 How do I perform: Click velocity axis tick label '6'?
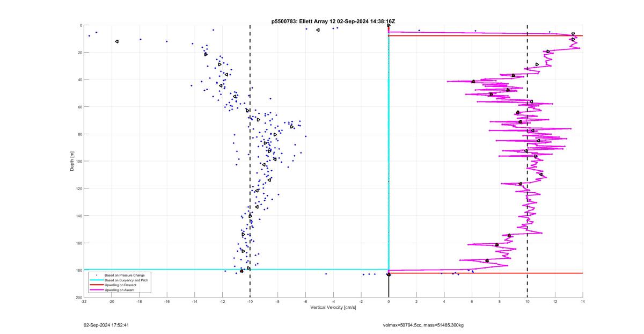472,301
